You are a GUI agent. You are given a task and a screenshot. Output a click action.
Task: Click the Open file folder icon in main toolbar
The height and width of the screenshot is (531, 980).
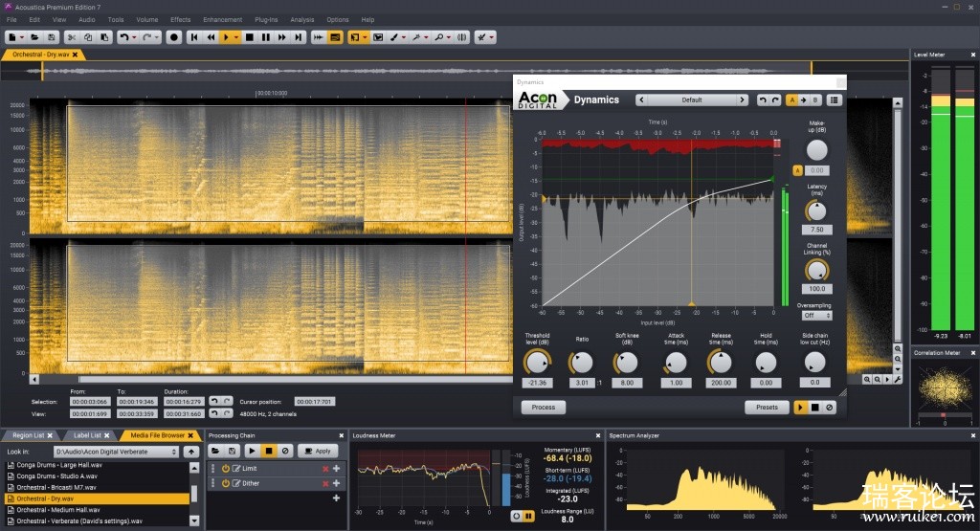click(35, 37)
